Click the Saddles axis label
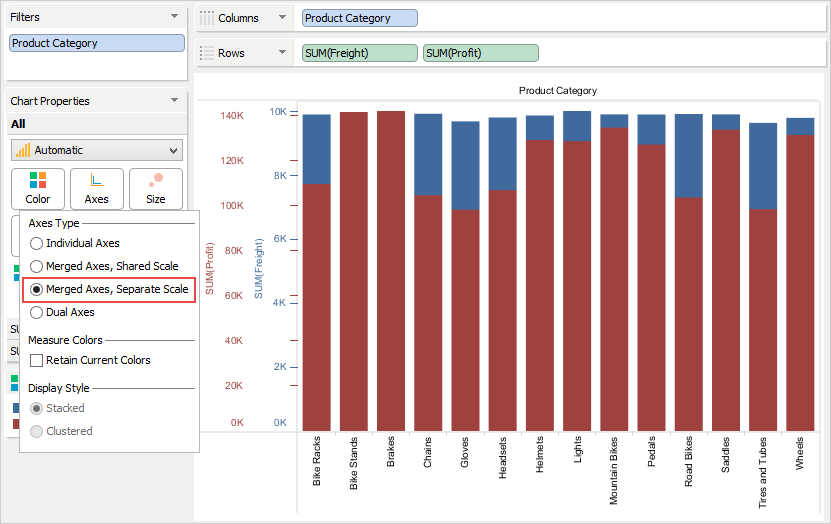The width and height of the screenshot is (831, 524). 726,455
